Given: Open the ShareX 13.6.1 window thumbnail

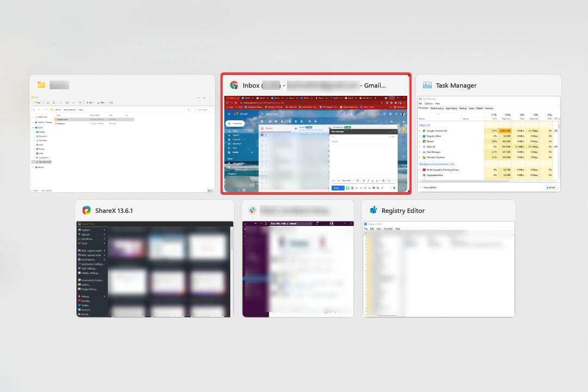Looking at the screenshot, I should tap(155, 259).
